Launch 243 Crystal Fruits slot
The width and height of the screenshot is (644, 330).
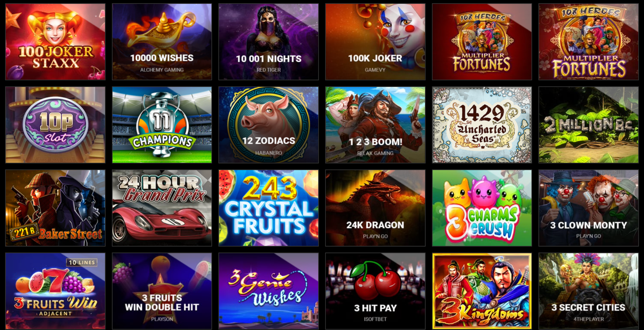[x=268, y=208]
